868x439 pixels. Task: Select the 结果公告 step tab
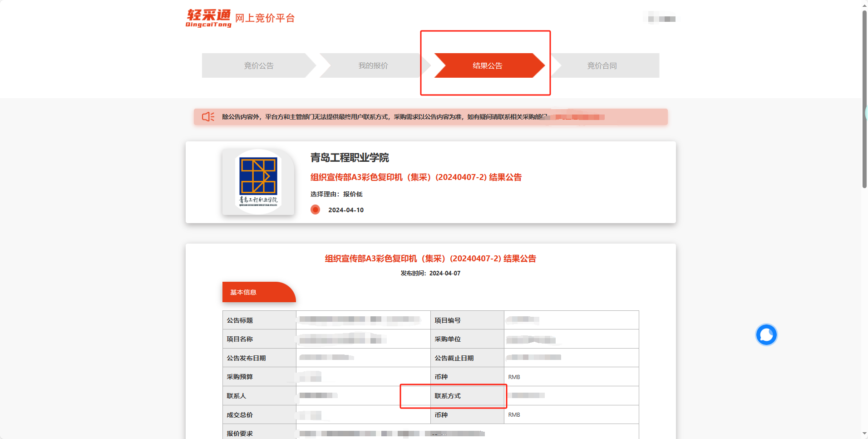click(487, 65)
